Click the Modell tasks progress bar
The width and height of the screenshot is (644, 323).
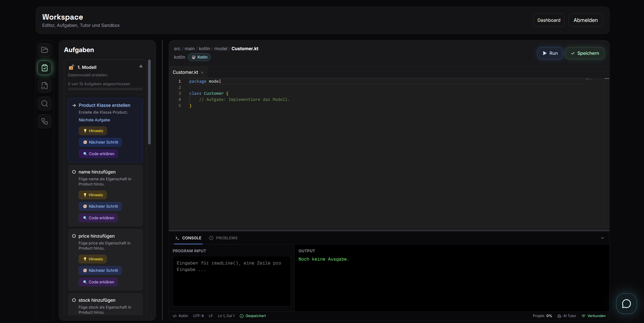(105, 89)
